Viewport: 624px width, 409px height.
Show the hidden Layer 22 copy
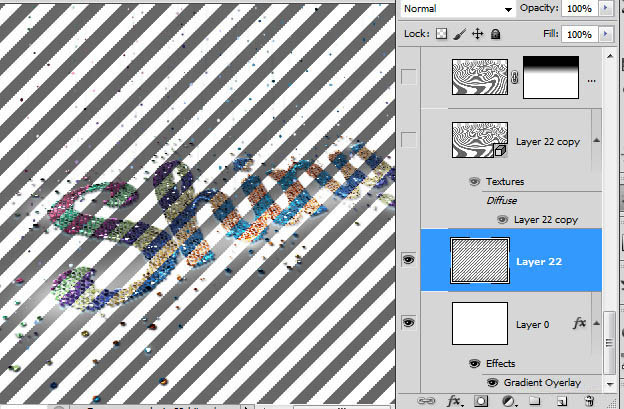409,140
